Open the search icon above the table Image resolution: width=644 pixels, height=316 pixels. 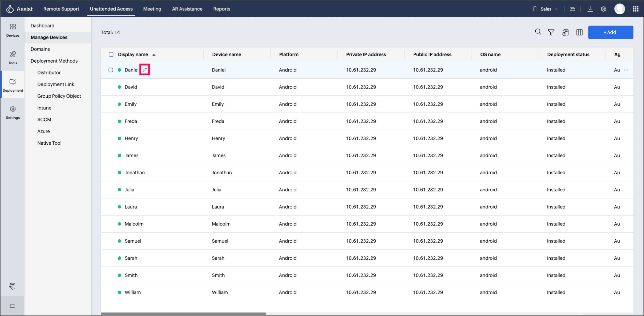[x=538, y=32]
